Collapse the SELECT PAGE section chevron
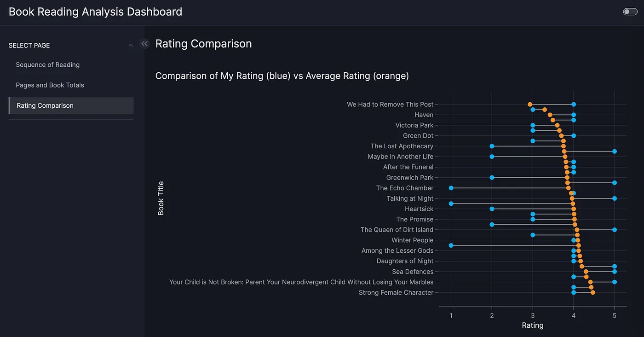Screen dimensions: 644x337 131,45
